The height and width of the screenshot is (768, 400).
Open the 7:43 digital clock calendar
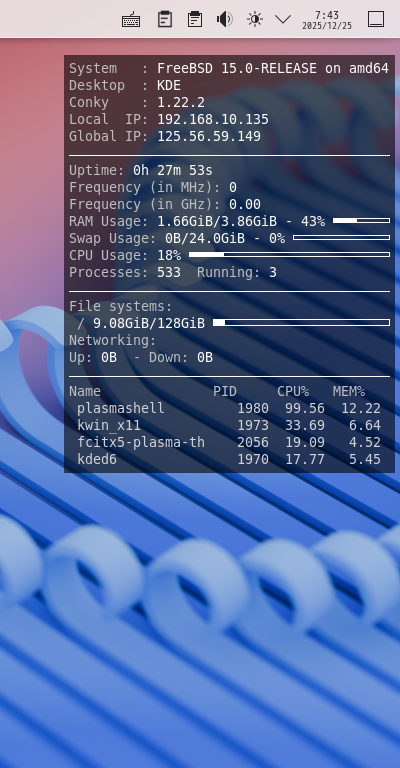(x=327, y=20)
